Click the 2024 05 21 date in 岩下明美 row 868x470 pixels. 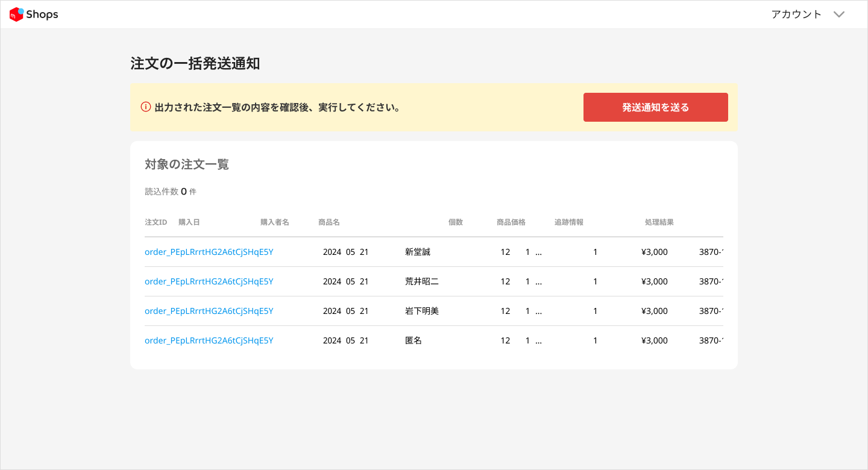click(346, 311)
